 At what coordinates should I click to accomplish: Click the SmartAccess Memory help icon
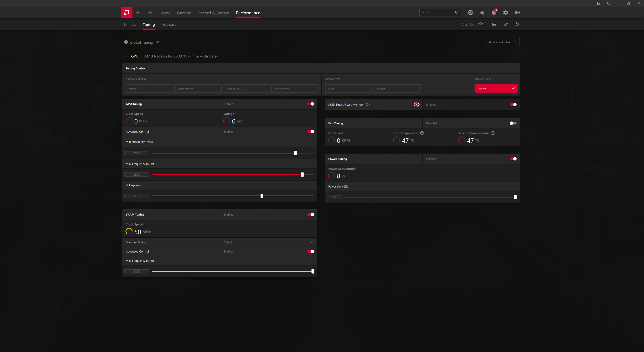[367, 104]
